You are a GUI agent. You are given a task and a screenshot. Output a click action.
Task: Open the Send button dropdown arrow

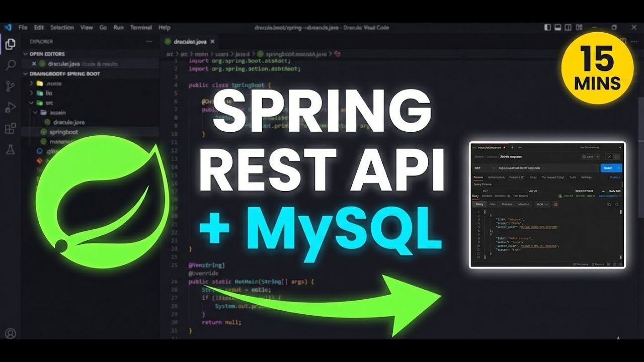coord(618,168)
